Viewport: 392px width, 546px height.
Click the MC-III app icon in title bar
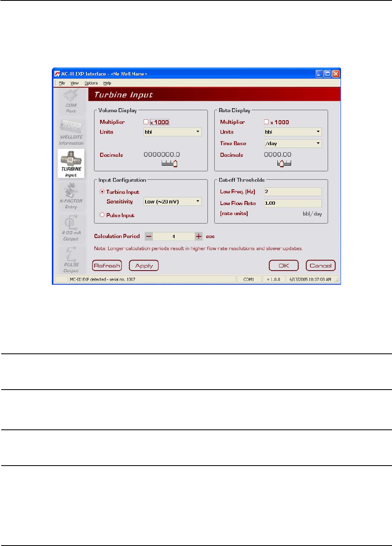coord(57,74)
